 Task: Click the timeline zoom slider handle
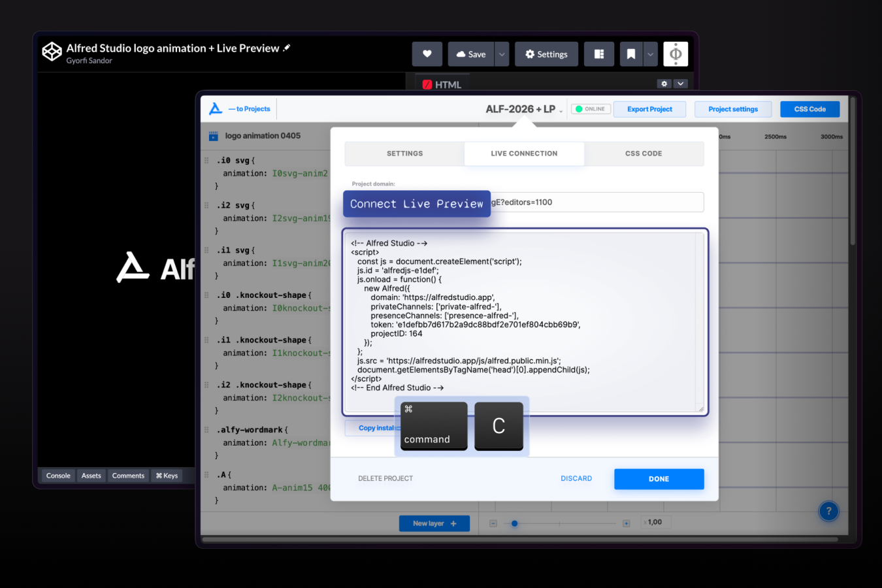pos(514,523)
